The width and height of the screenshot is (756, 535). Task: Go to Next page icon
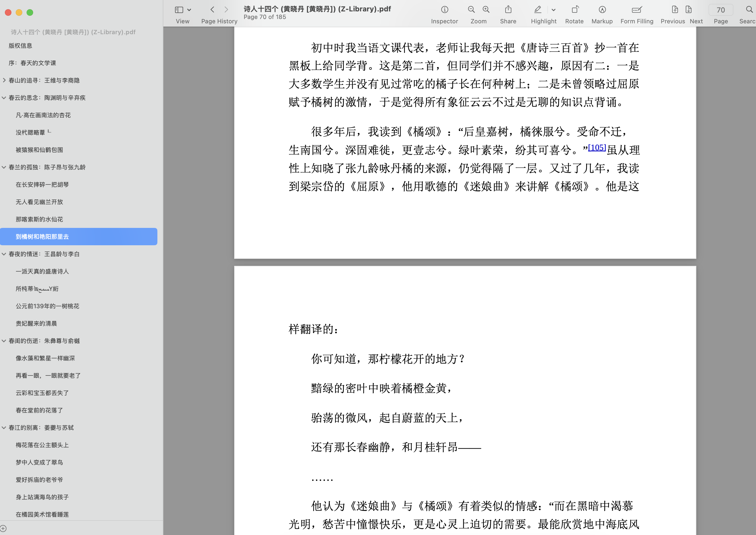point(688,10)
